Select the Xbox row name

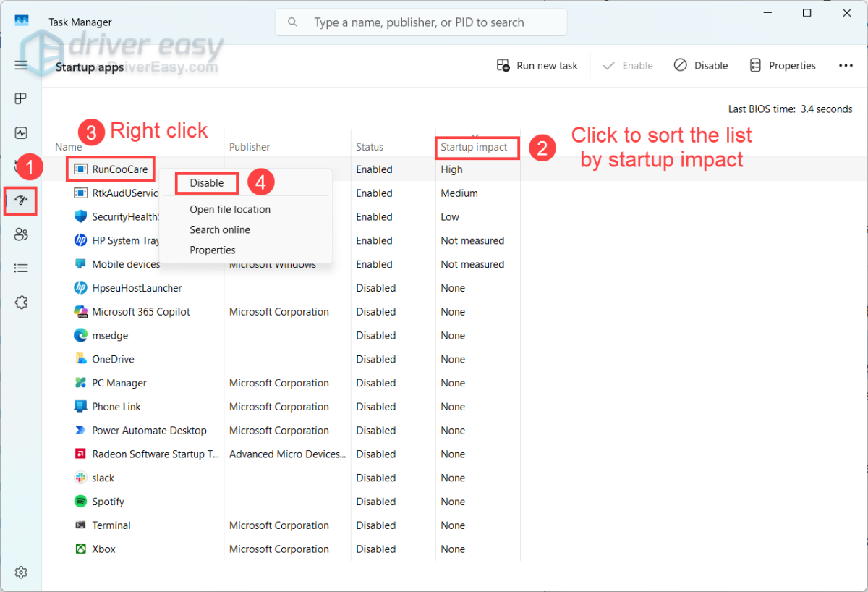point(104,549)
